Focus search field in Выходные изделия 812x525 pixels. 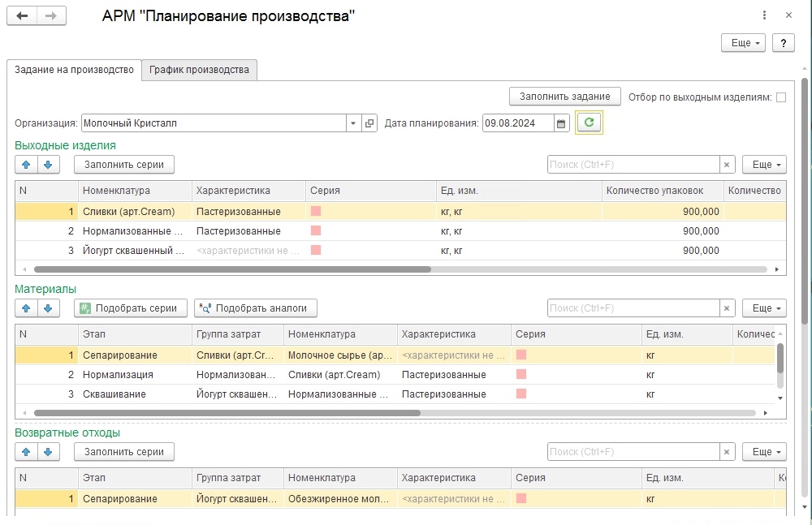pos(633,165)
